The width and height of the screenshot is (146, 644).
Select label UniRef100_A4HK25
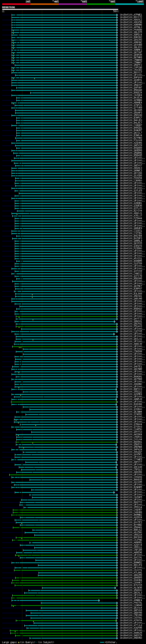(131, 633)
